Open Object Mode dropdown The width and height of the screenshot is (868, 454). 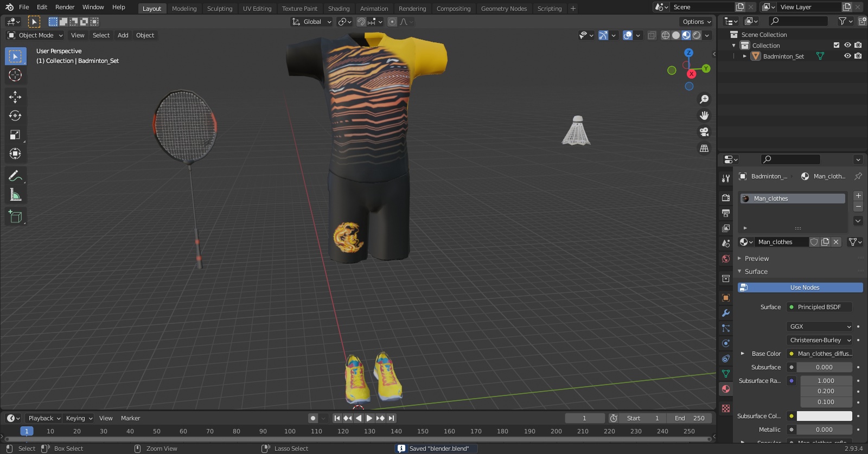35,35
